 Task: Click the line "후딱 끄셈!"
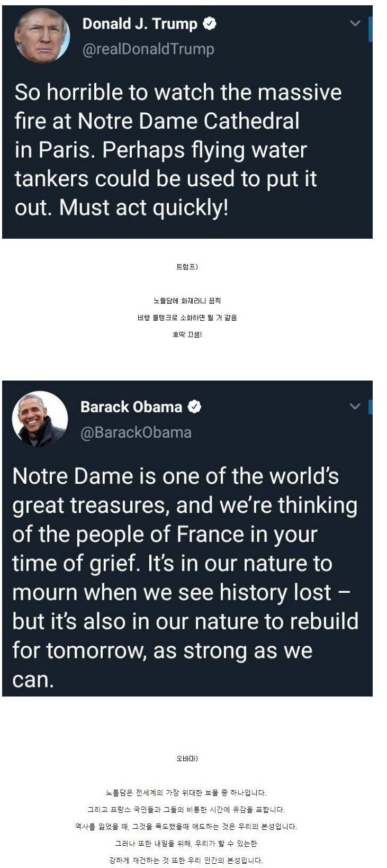pyautogui.click(x=187, y=334)
